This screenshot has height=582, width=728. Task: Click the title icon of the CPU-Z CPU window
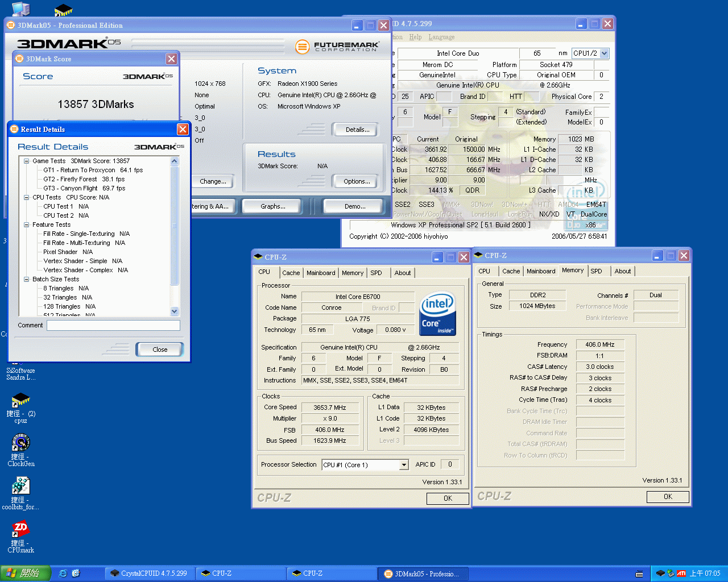click(x=258, y=257)
